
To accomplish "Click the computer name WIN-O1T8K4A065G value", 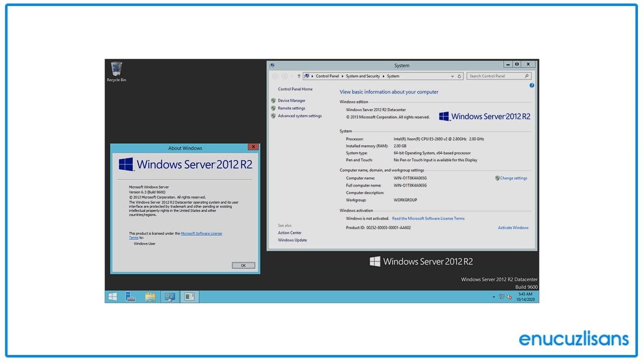I will (x=410, y=178).
